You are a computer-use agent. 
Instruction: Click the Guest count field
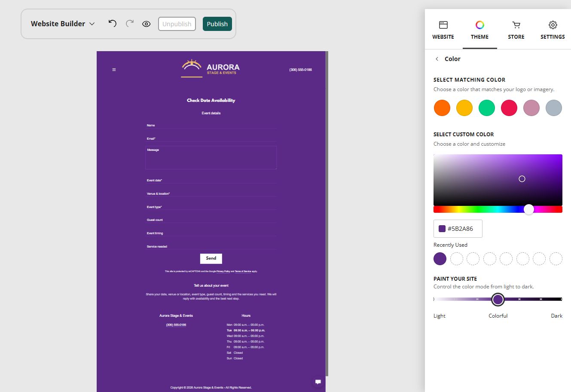[211, 220]
